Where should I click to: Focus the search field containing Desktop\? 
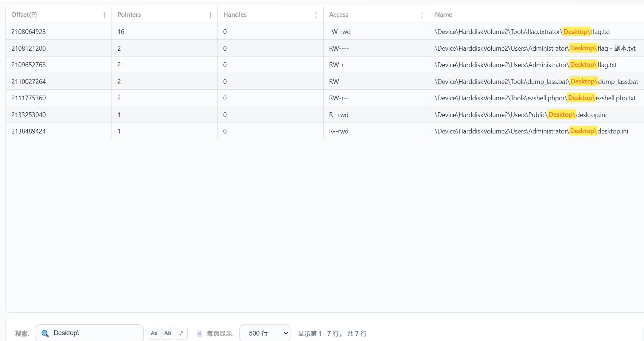tap(89, 333)
